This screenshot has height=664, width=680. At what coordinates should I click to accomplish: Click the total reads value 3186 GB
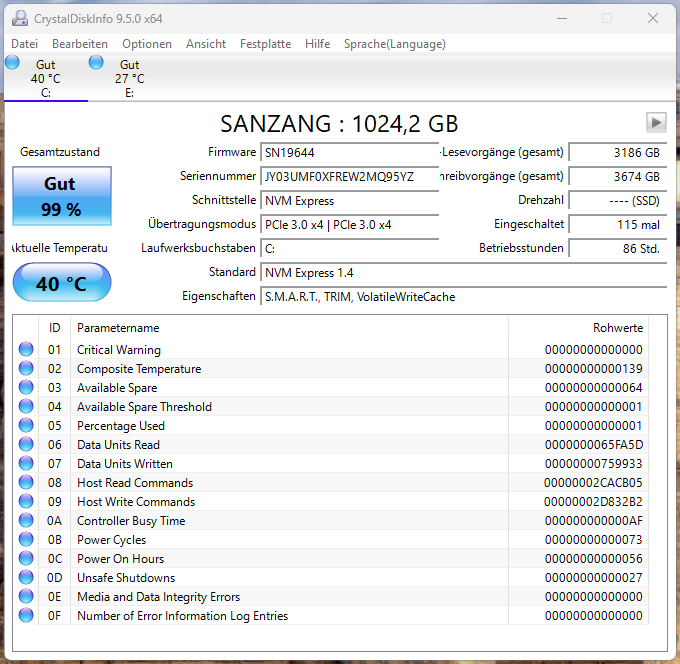[618, 153]
